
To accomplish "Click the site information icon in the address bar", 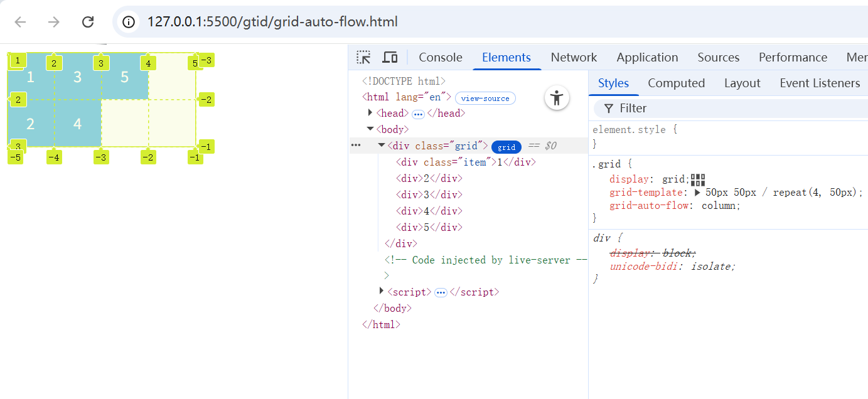I will click(129, 22).
